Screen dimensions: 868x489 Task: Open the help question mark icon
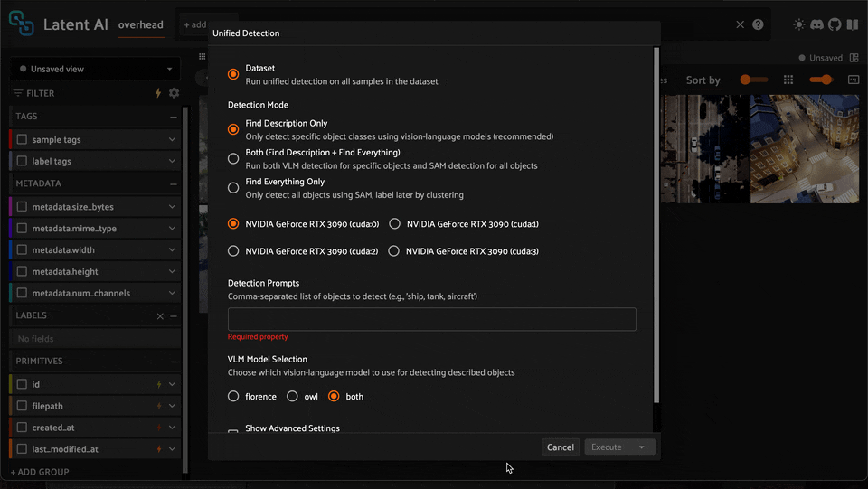click(x=758, y=24)
